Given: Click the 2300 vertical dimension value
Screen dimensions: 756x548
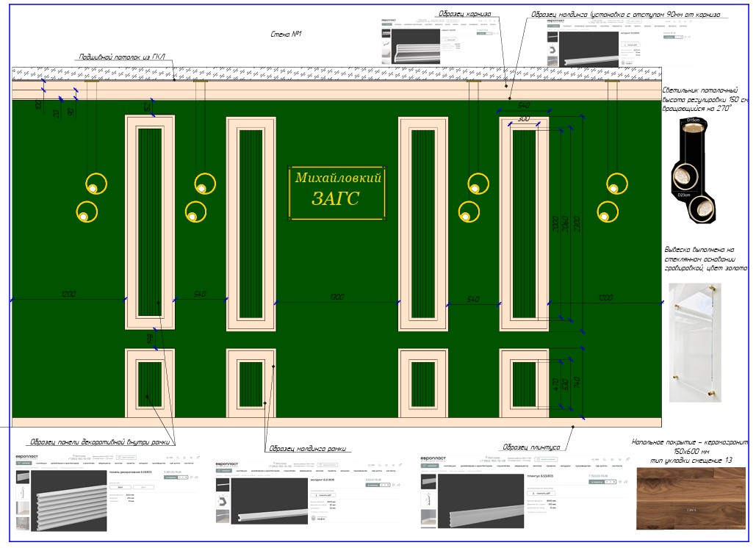Looking at the screenshot, I should (x=577, y=224).
